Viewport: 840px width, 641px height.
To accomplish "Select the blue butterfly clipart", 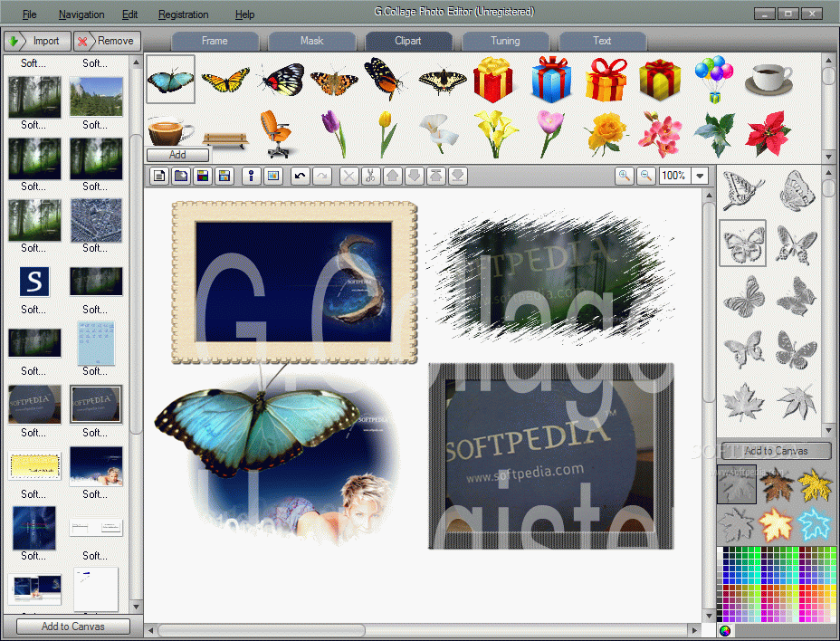I will coord(170,80).
